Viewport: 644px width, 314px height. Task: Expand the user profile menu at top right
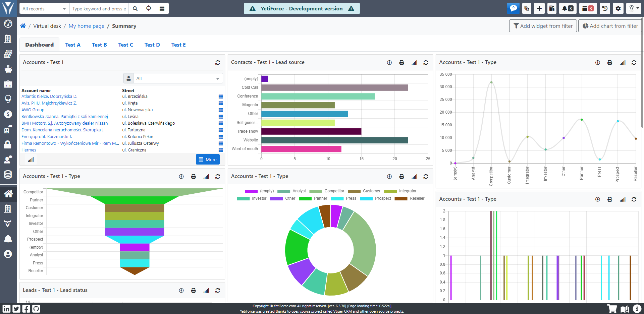click(634, 8)
